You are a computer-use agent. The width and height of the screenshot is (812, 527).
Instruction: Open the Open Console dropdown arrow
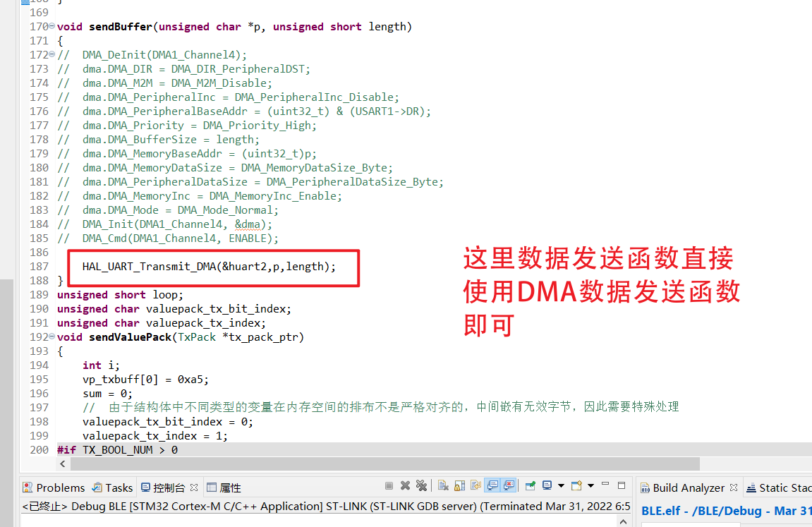tap(590, 485)
